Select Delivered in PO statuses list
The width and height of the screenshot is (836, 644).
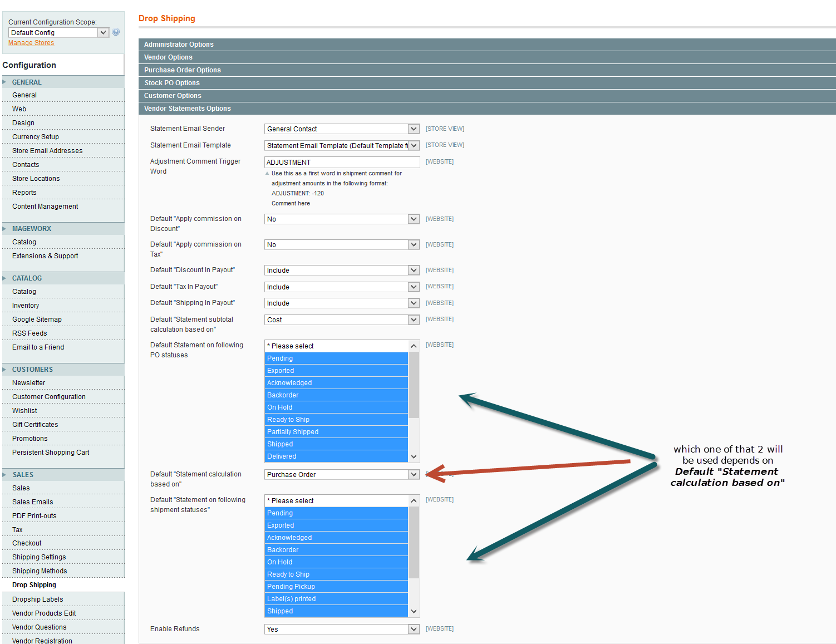(336, 456)
